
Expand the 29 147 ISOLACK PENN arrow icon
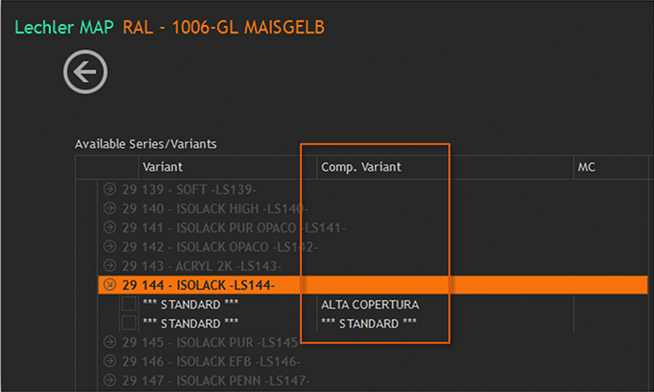[x=110, y=380]
